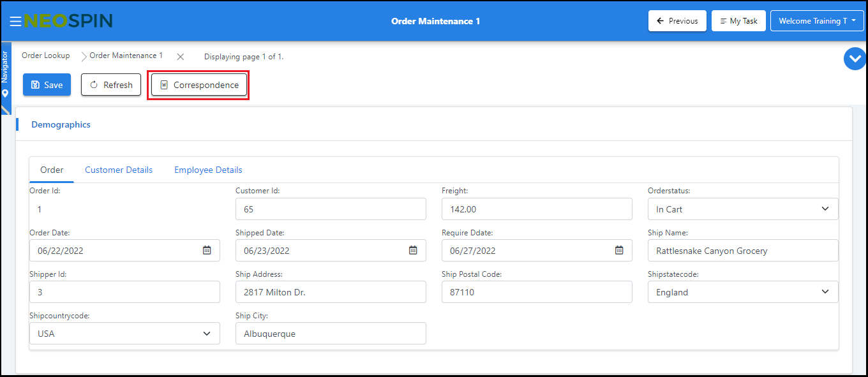Open the Correspondence button
This screenshot has height=377, width=868.
coord(199,85)
